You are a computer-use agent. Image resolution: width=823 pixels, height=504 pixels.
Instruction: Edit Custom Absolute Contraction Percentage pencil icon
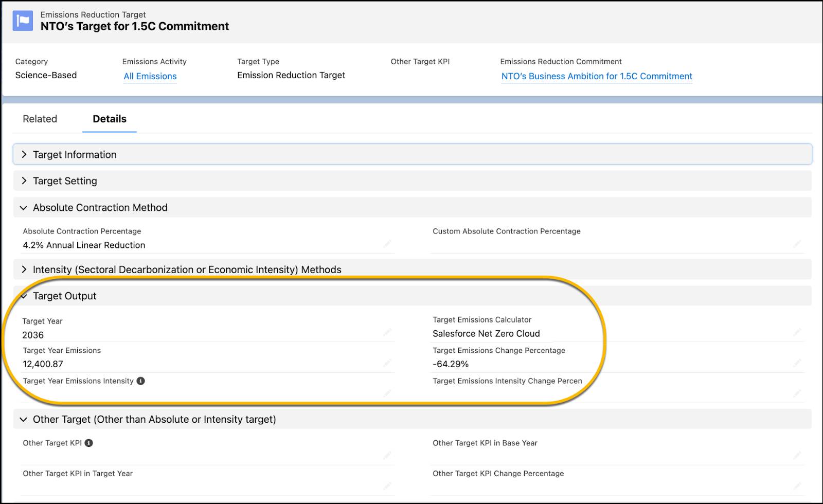[797, 244]
